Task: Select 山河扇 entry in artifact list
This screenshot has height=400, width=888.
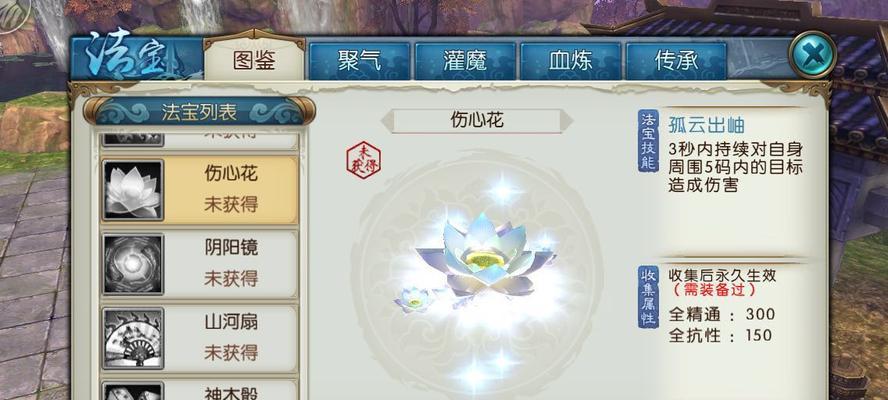Action: coord(199,338)
